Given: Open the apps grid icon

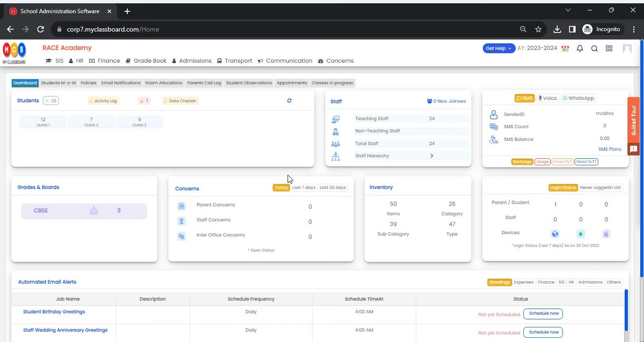Looking at the screenshot, I should pyautogui.click(x=609, y=48).
